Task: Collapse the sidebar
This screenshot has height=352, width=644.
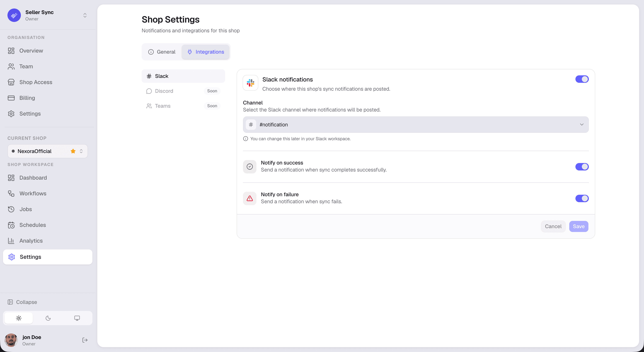Action: pos(23,302)
